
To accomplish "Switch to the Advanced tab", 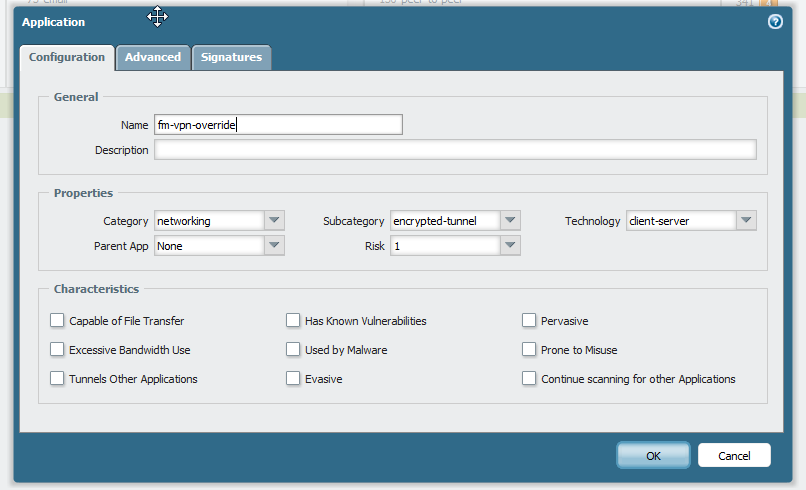I will point(153,58).
